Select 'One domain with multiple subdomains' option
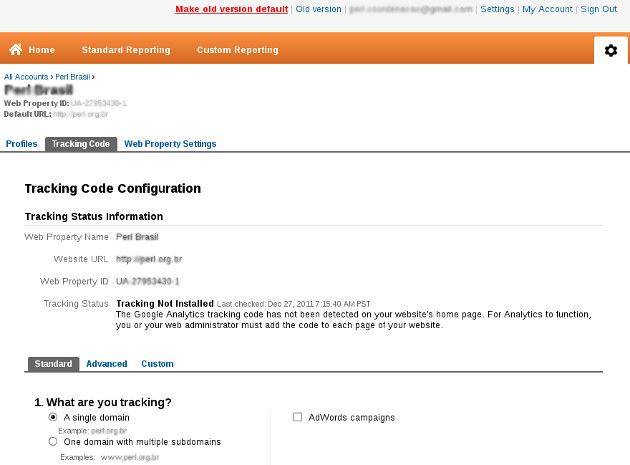Viewport: 630px width, 465px height. [x=53, y=442]
